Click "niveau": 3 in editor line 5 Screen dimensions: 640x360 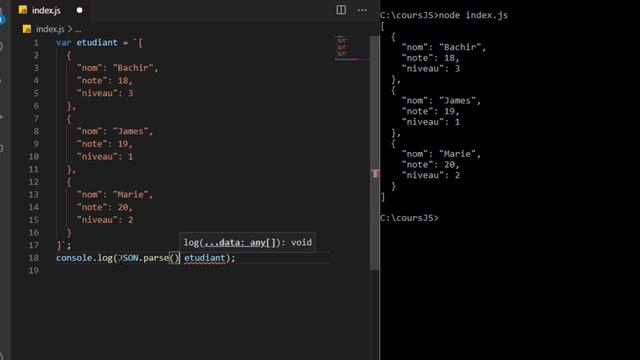coord(105,93)
